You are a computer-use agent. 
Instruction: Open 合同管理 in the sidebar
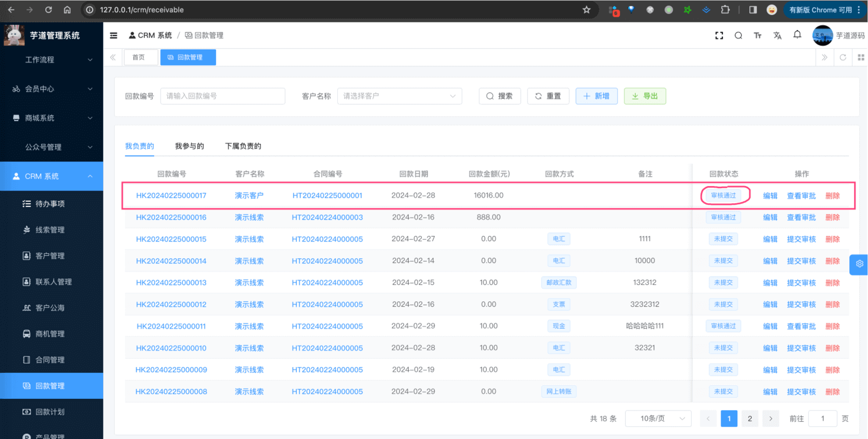coord(50,360)
